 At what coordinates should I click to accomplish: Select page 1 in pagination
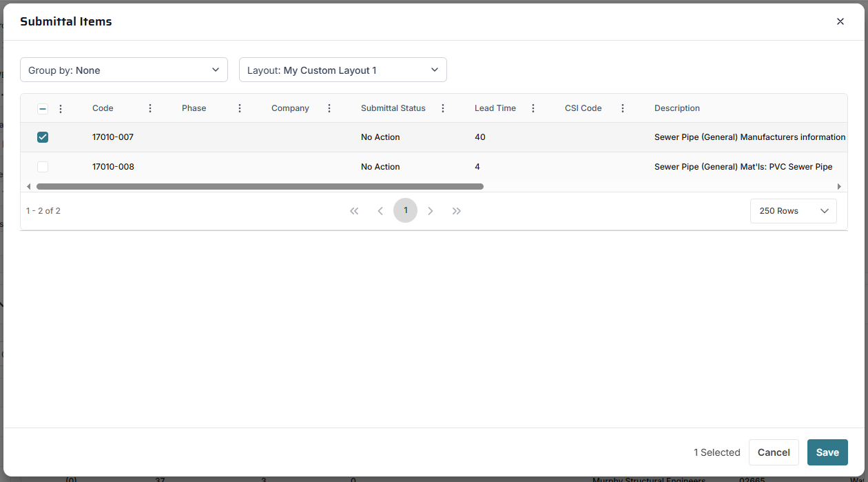pyautogui.click(x=405, y=210)
